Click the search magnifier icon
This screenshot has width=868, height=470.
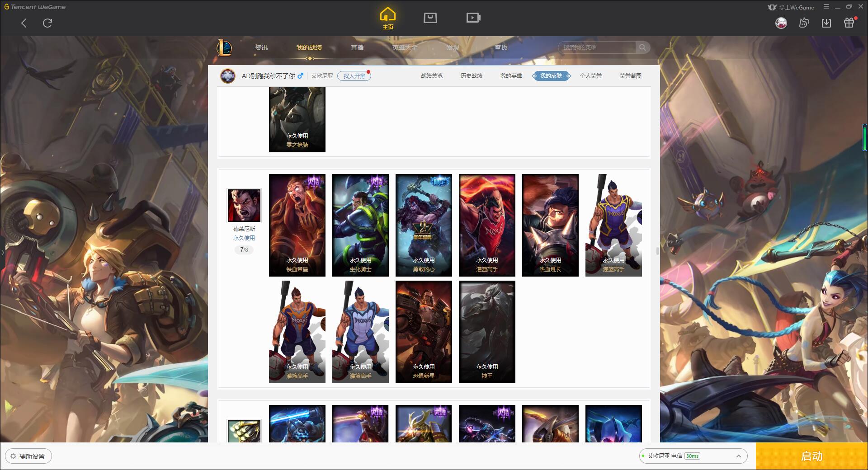(642, 47)
